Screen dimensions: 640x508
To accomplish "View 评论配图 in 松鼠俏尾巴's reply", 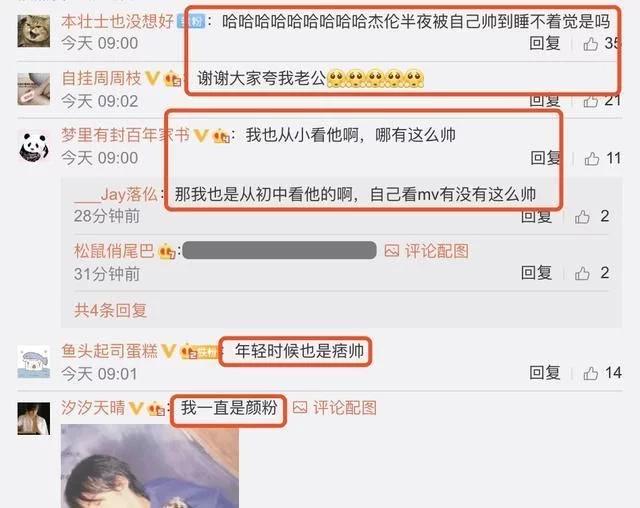I will tap(427, 251).
